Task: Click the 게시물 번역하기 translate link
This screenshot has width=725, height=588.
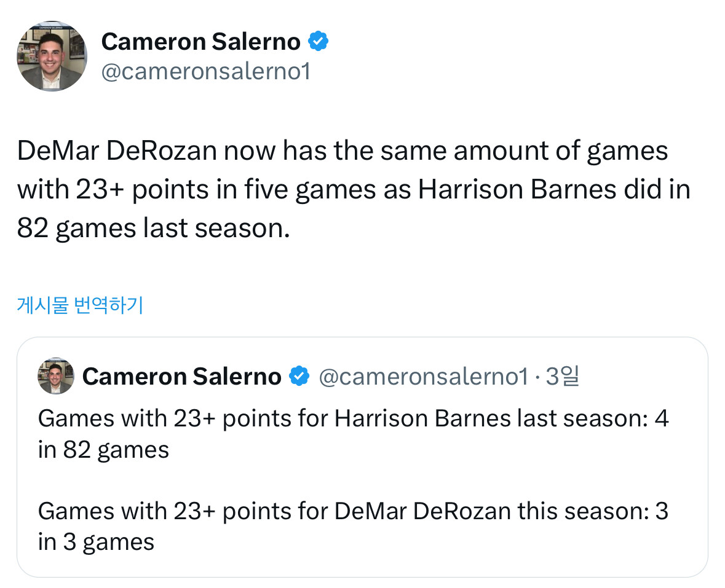Action: pos(79,304)
